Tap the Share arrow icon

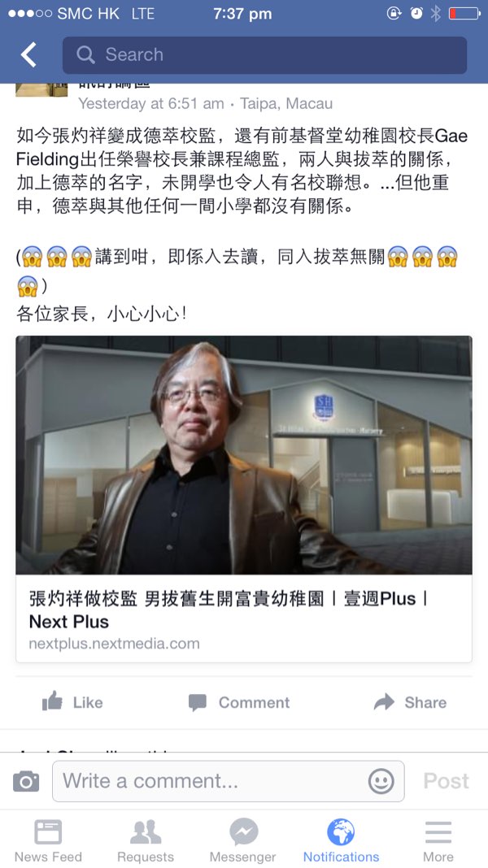click(384, 702)
